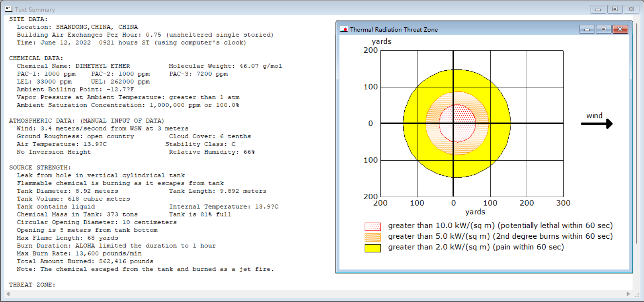Click 'Ground Roughness: open country' text

click(x=75, y=136)
